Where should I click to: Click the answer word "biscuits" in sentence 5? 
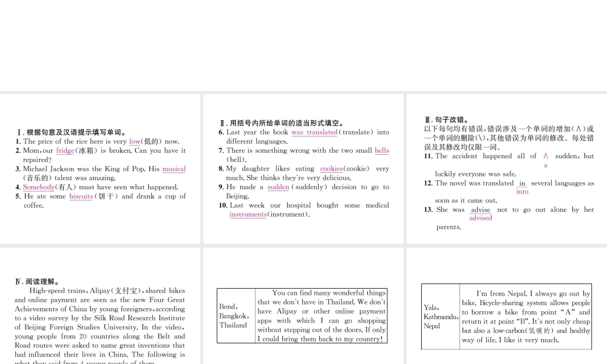pyautogui.click(x=81, y=197)
